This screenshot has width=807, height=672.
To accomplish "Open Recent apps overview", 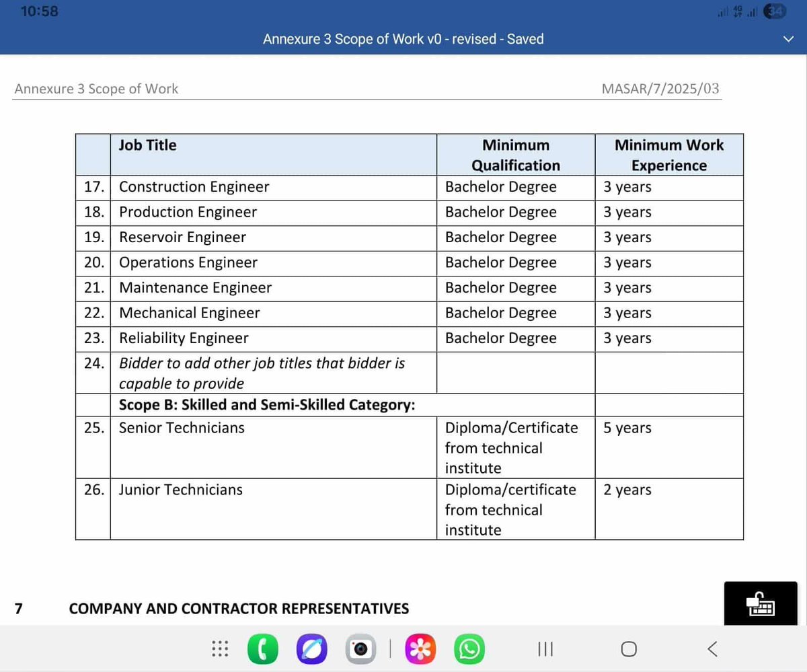I will [545, 648].
